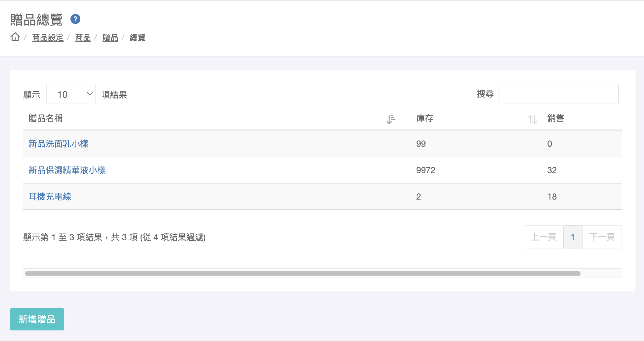Image resolution: width=644 pixels, height=341 pixels.
Task: Go to next page via 下一頁
Action: pos(602,237)
